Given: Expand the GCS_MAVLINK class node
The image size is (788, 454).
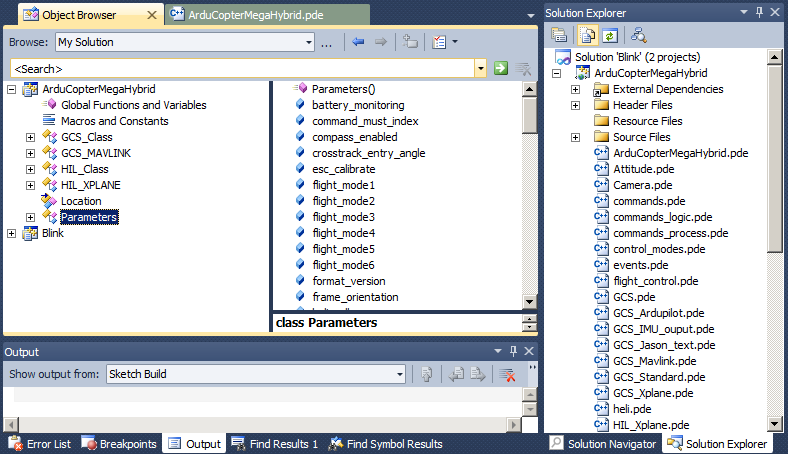Looking at the screenshot, I should click(x=30, y=153).
